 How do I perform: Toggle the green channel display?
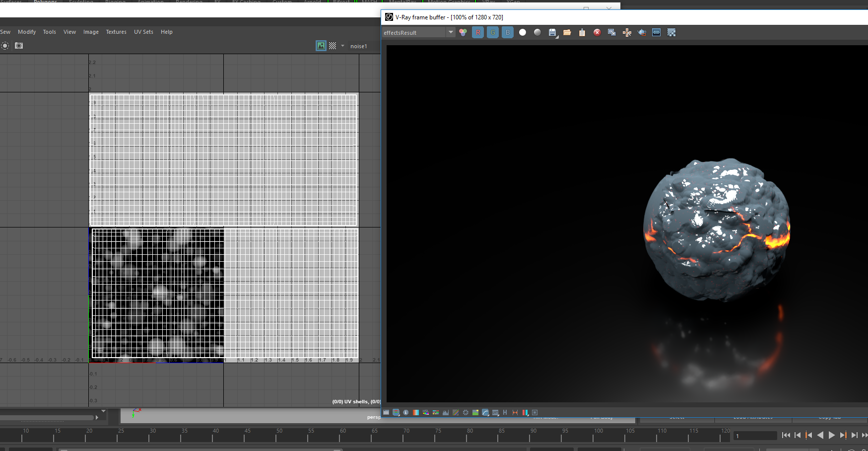(492, 32)
